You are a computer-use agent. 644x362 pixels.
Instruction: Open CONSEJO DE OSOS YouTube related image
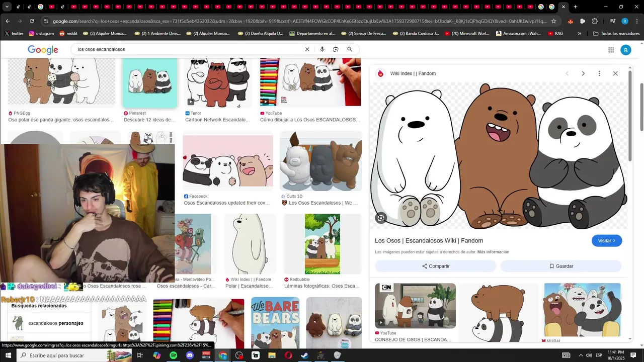(x=416, y=306)
